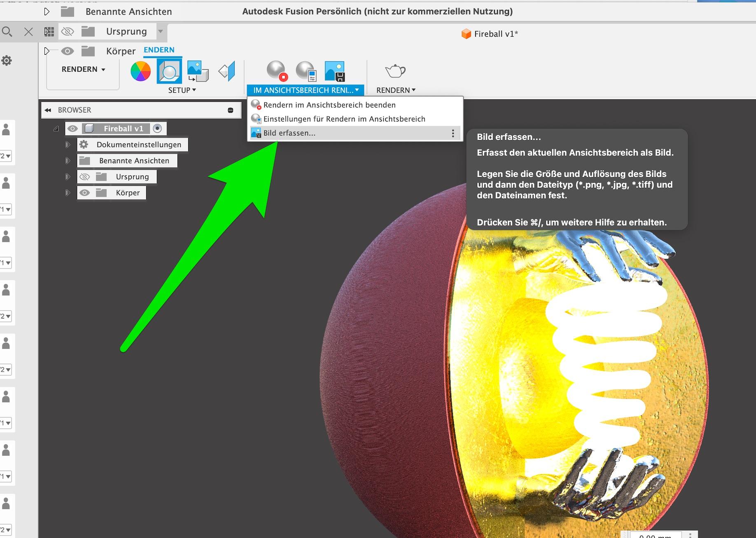Screen dimensions: 756x538
Task: Click the search magnifier icon
Action: point(7,31)
